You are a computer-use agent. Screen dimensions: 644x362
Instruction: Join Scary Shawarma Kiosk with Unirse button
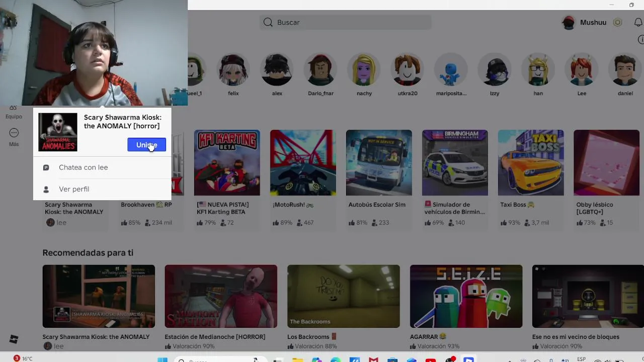146,145
